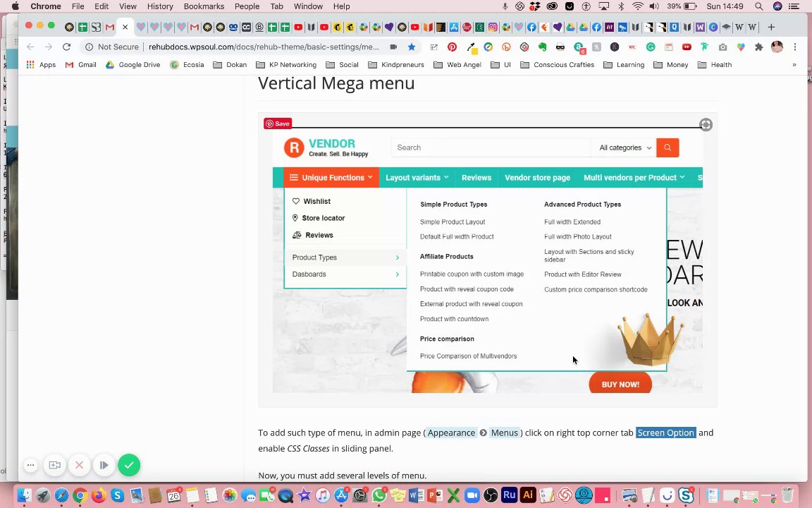Open the Layout variants dropdown

[x=417, y=177]
